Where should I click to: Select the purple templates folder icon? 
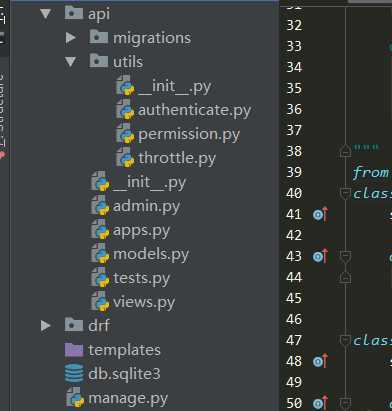[74, 350]
